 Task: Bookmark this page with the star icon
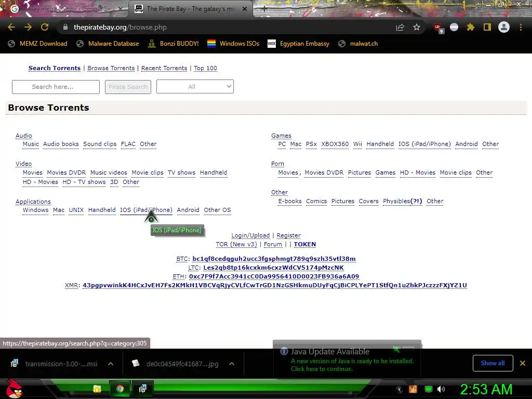[x=417, y=27]
